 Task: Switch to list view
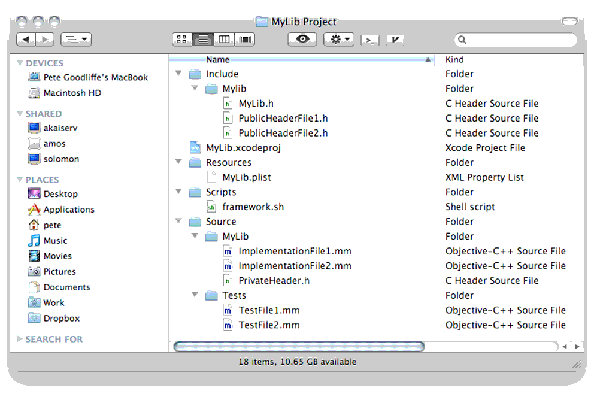point(203,39)
